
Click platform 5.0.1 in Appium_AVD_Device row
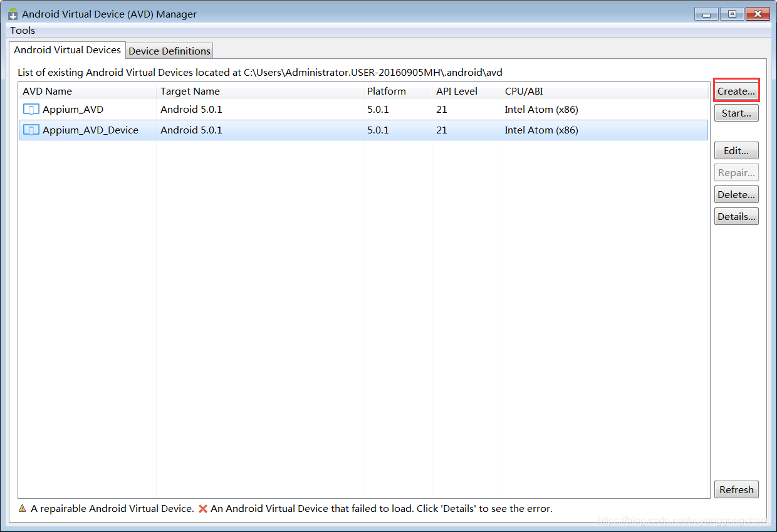pyautogui.click(x=378, y=130)
